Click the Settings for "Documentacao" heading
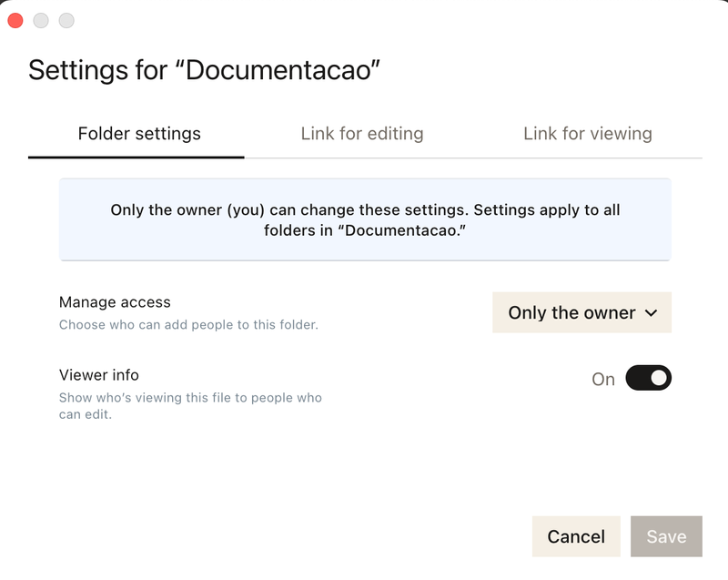 (x=204, y=71)
